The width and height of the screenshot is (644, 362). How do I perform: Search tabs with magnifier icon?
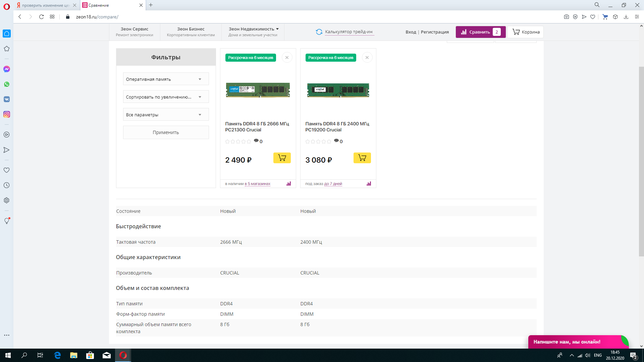coord(597,5)
